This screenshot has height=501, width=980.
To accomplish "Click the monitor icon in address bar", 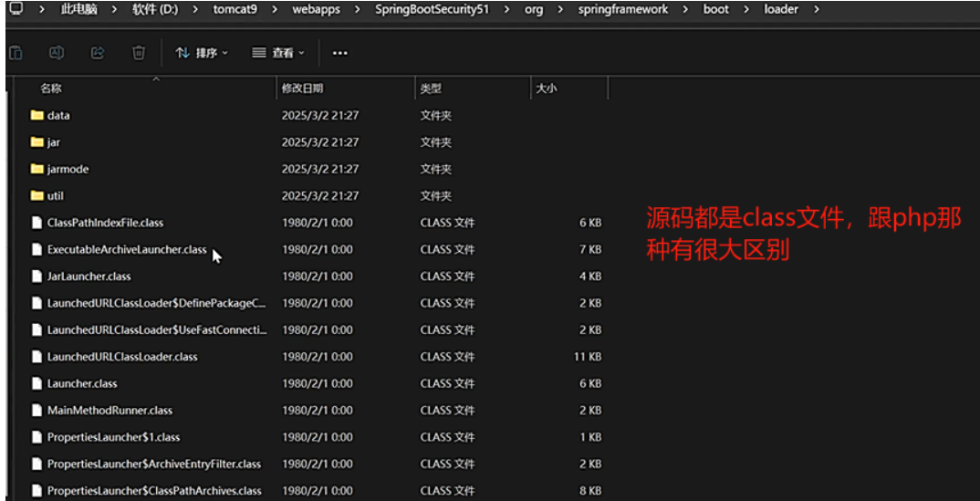I will tap(16, 9).
